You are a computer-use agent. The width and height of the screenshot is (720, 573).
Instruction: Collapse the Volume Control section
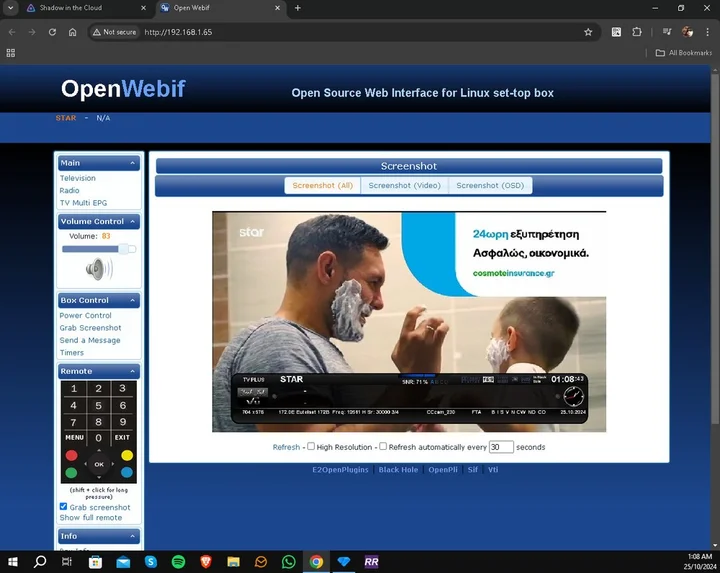(x=133, y=221)
